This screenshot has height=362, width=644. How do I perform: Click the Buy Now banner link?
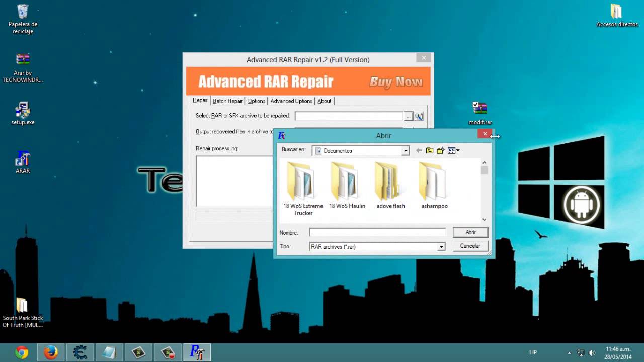pyautogui.click(x=396, y=82)
